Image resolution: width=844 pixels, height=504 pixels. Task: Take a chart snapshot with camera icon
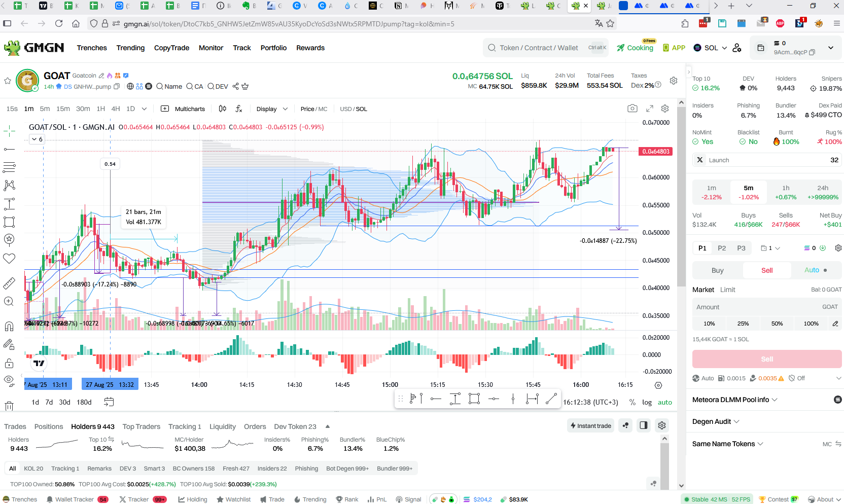pos(632,109)
